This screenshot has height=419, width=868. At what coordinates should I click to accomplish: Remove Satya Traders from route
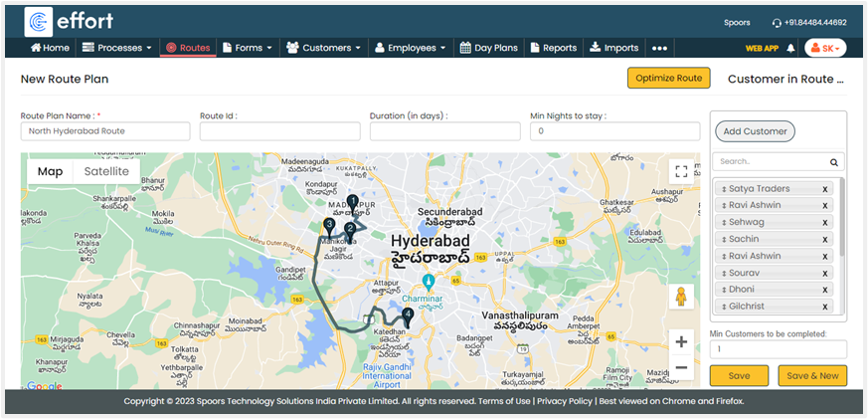825,189
